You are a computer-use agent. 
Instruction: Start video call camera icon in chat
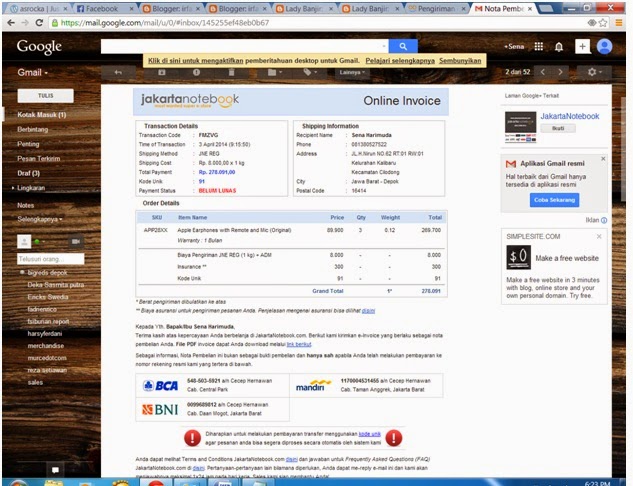tap(75, 241)
